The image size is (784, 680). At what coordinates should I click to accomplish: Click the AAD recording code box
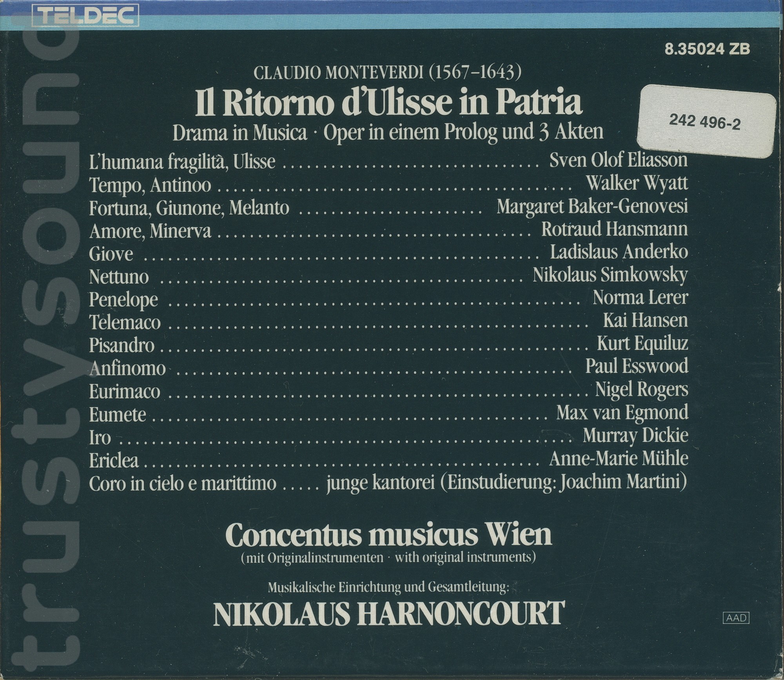736,618
